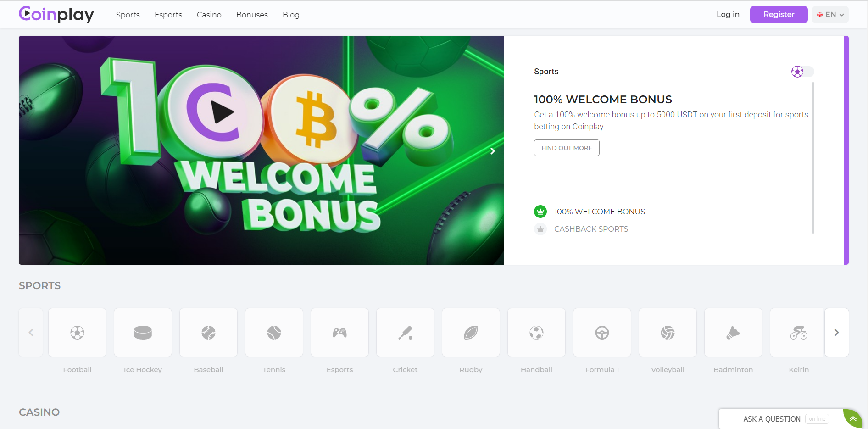868x429 pixels.
Task: Select the Esports gamepad icon
Action: (339, 332)
